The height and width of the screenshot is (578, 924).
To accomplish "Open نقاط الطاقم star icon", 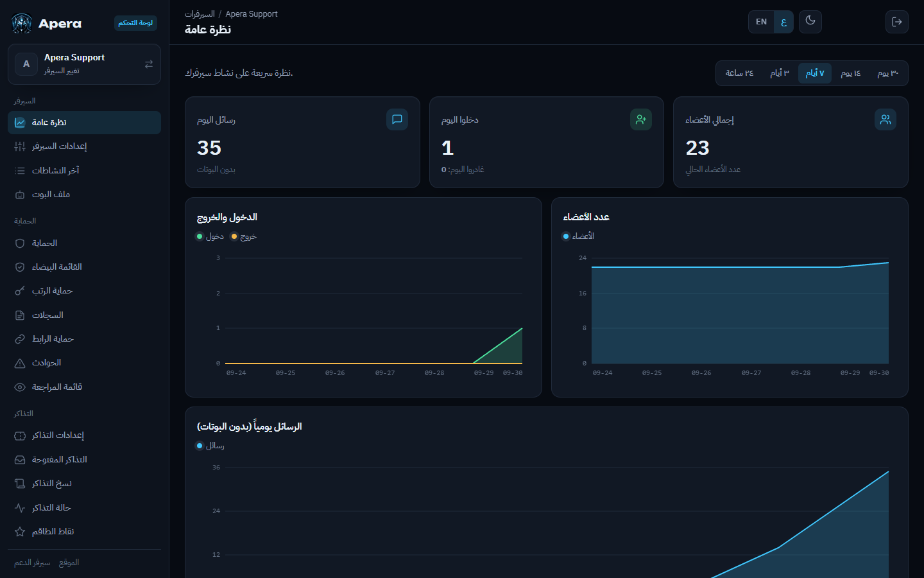I will (20, 532).
